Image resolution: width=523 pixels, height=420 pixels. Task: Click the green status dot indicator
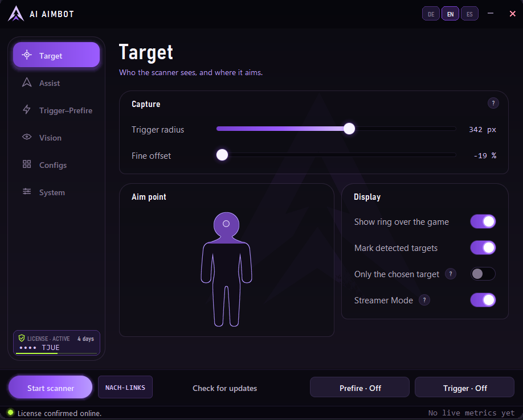11,413
